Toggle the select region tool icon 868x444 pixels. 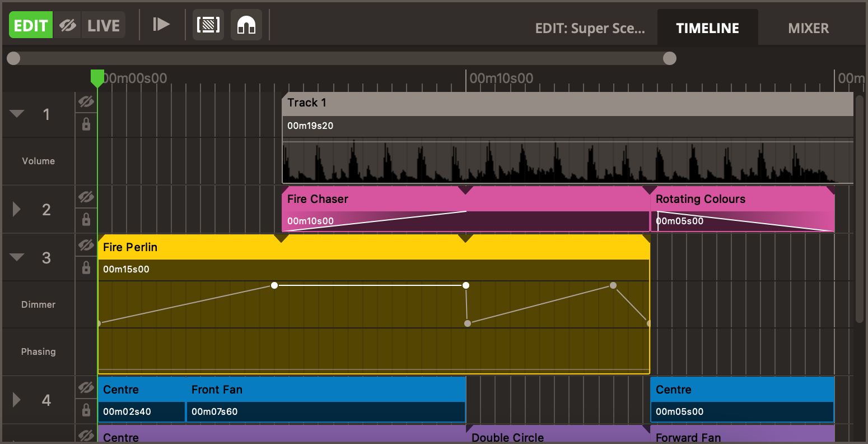tap(208, 25)
